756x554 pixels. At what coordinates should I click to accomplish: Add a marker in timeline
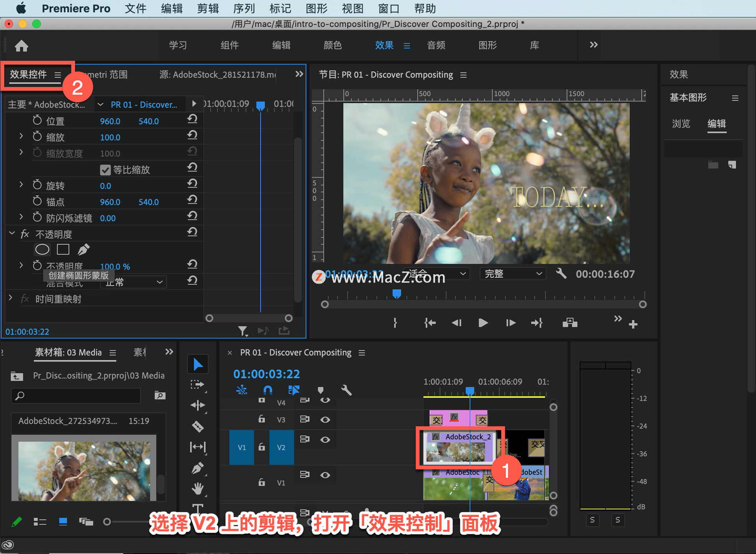(x=321, y=390)
